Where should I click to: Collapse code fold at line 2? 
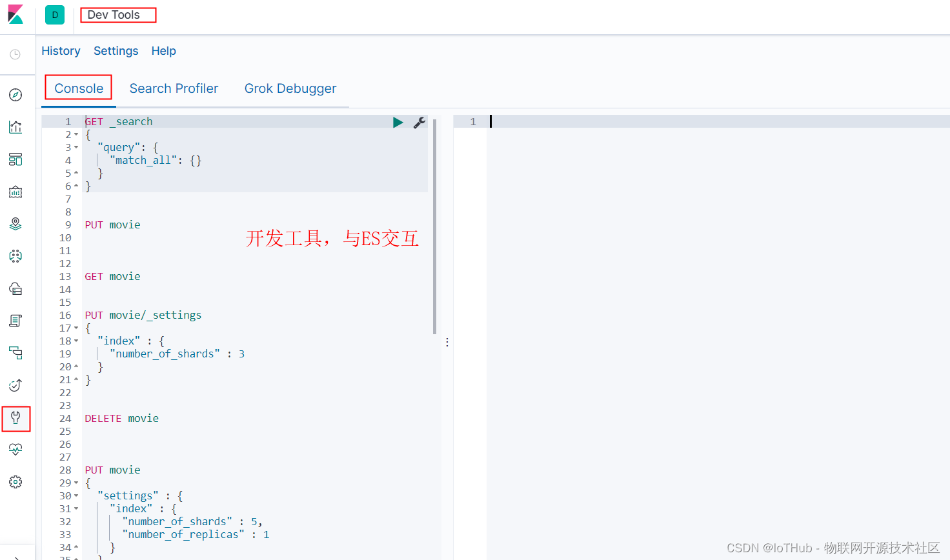(x=76, y=135)
